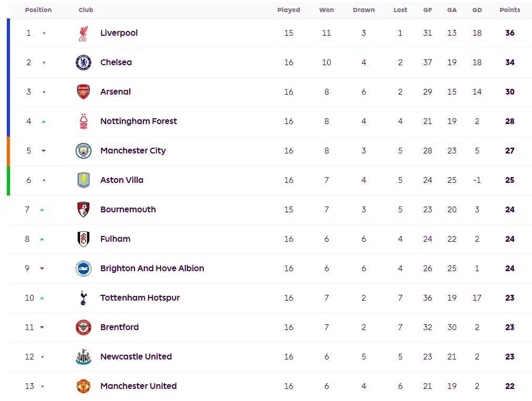Click the Chelsea club badge

click(83, 63)
